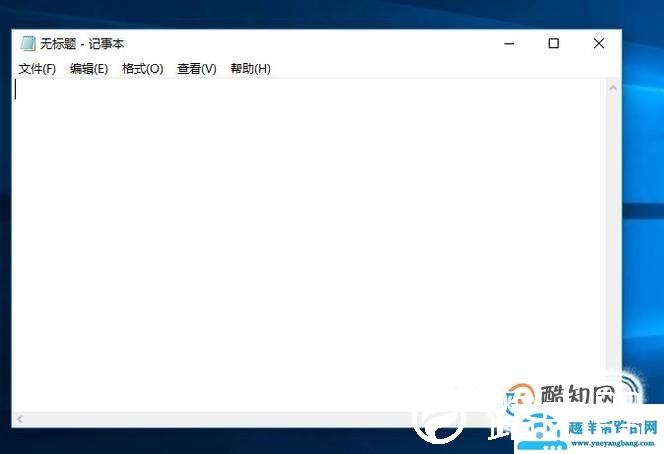Image resolution: width=664 pixels, height=454 pixels.
Task: Open the 格式(O) menu
Action: (142, 69)
